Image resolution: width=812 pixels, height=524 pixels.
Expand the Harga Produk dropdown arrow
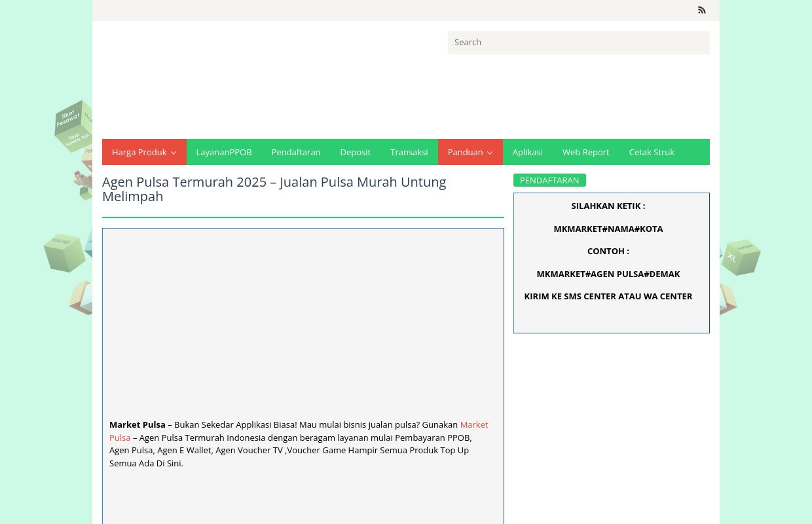tap(173, 153)
